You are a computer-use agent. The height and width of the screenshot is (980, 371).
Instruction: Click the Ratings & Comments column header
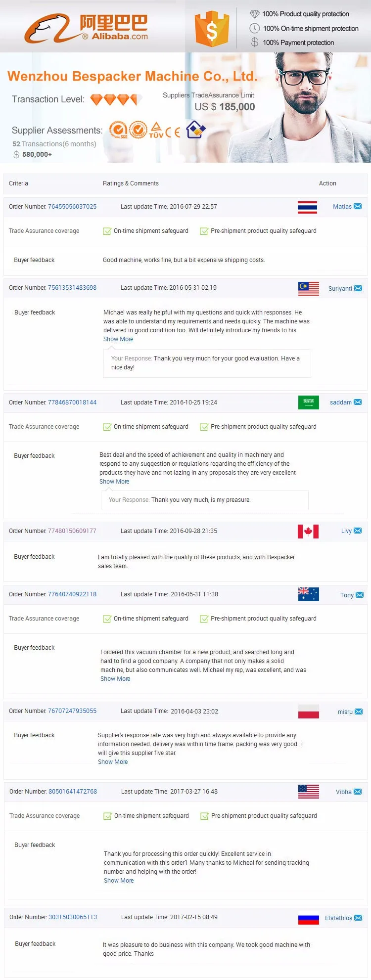click(x=131, y=183)
